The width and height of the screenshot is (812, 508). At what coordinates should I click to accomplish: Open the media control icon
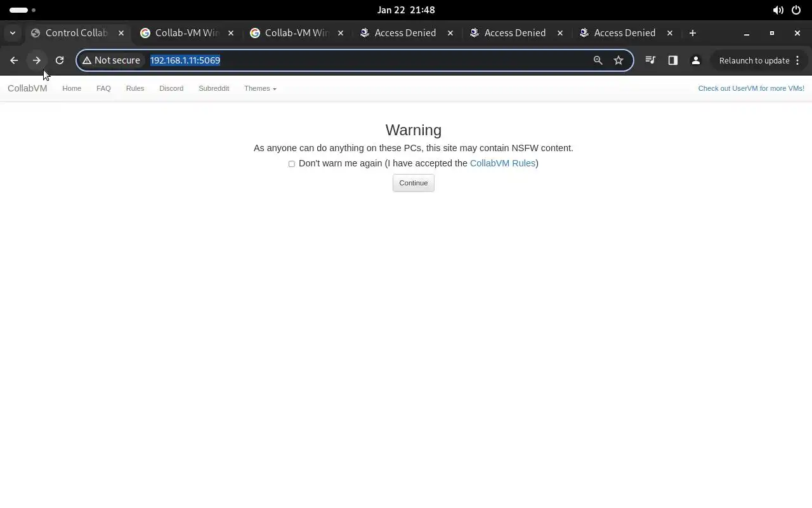(650, 60)
